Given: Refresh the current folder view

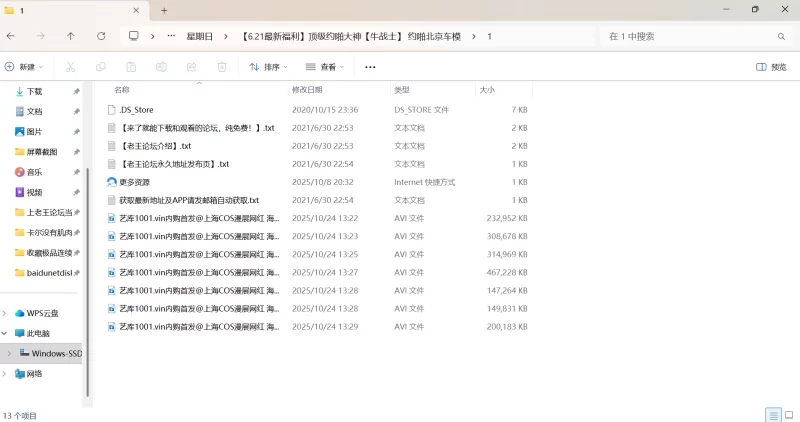Looking at the screenshot, I should click(101, 36).
